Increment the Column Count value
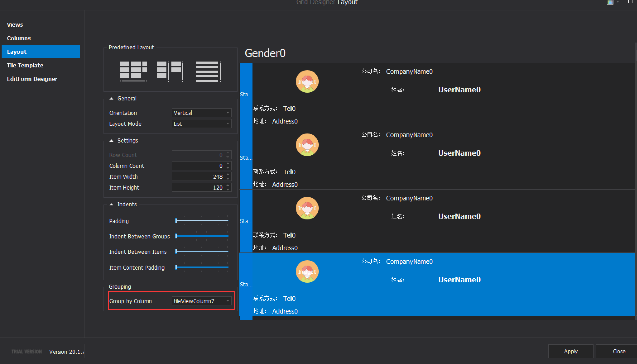Viewport: 637px width, 364px height. (x=227, y=164)
